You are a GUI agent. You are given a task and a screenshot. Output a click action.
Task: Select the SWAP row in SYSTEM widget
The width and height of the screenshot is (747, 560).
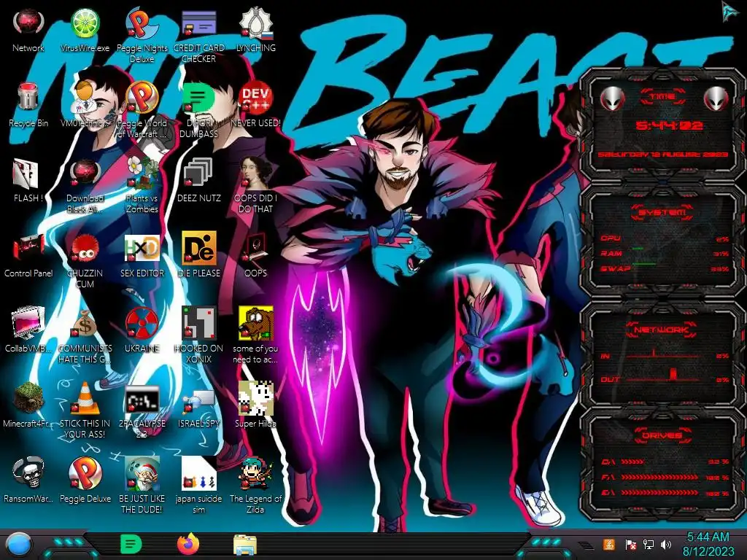(x=665, y=268)
